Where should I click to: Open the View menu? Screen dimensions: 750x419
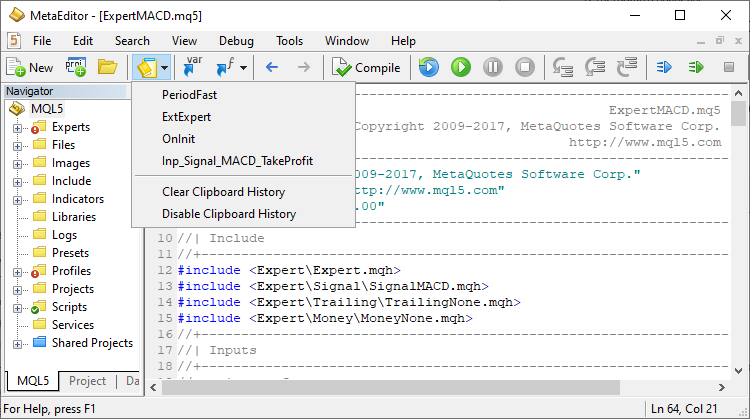[x=184, y=41]
